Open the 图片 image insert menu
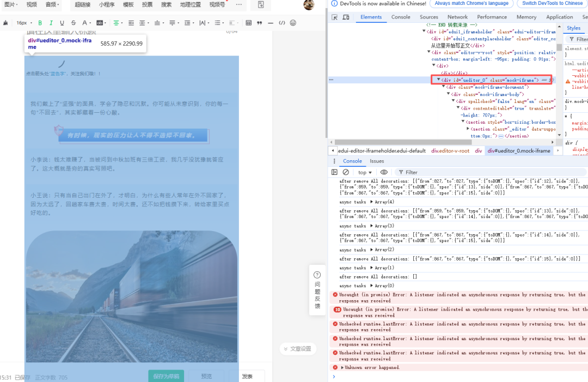The height and width of the screenshot is (382, 588). tap(11, 4)
